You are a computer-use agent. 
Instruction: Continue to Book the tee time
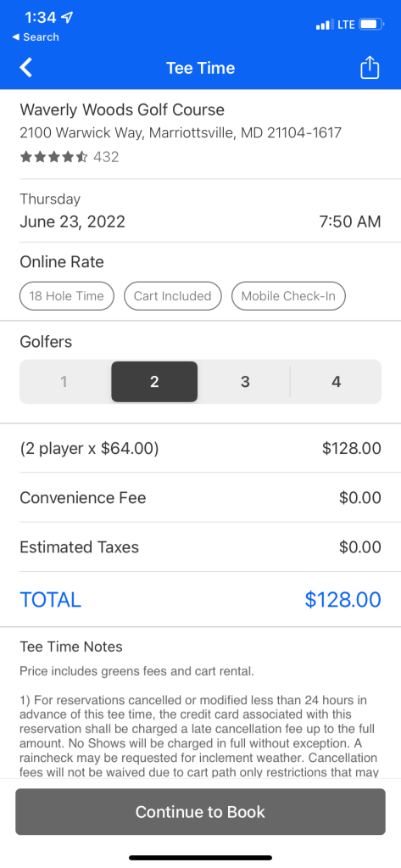pos(200,811)
